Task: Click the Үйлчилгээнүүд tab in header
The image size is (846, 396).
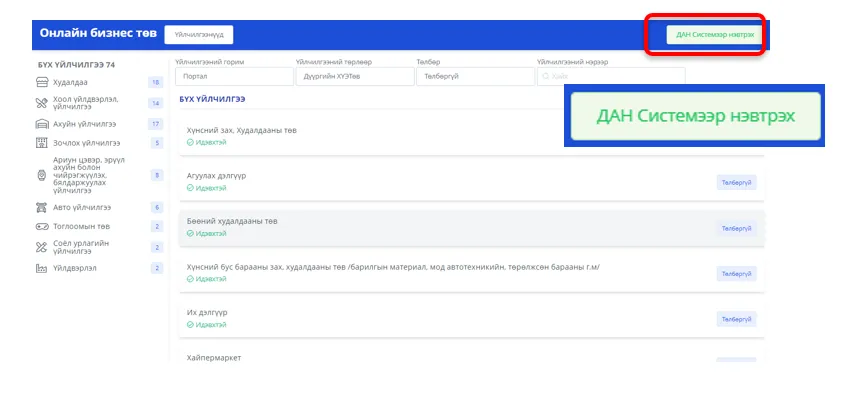Action: (x=199, y=35)
